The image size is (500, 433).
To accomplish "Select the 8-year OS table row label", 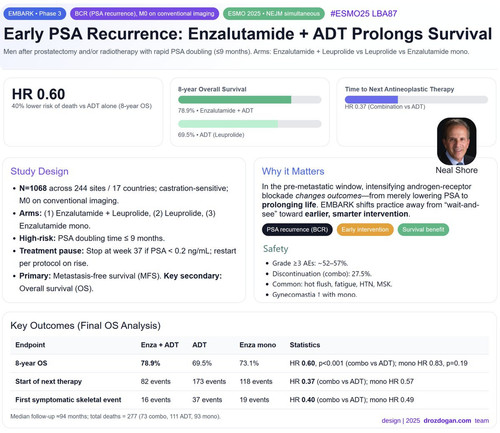I will (31, 363).
